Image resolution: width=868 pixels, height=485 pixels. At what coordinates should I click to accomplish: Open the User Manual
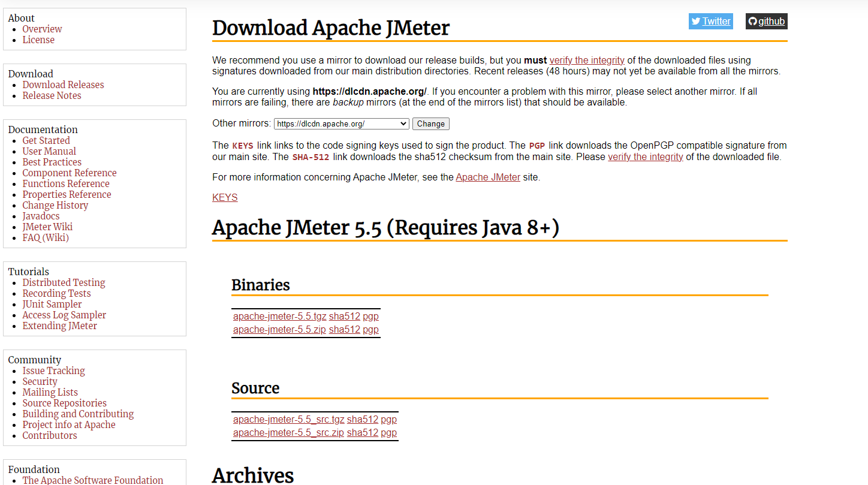coord(49,151)
